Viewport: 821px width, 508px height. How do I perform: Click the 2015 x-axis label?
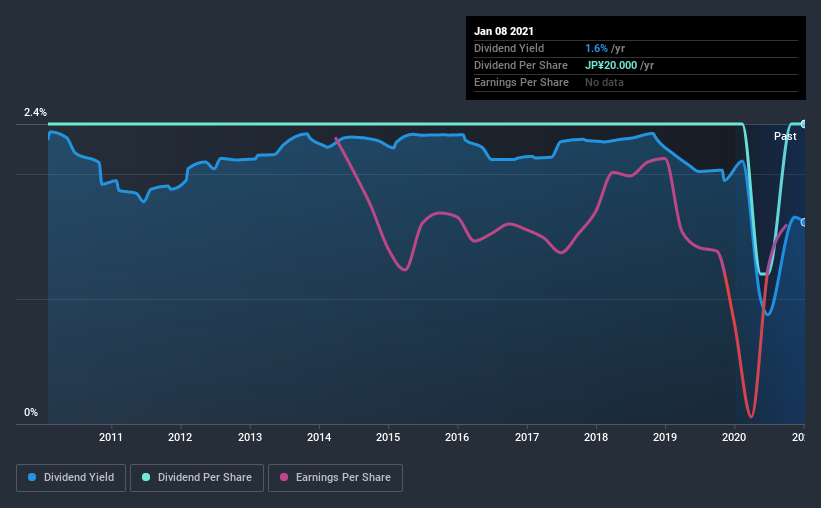(388, 437)
